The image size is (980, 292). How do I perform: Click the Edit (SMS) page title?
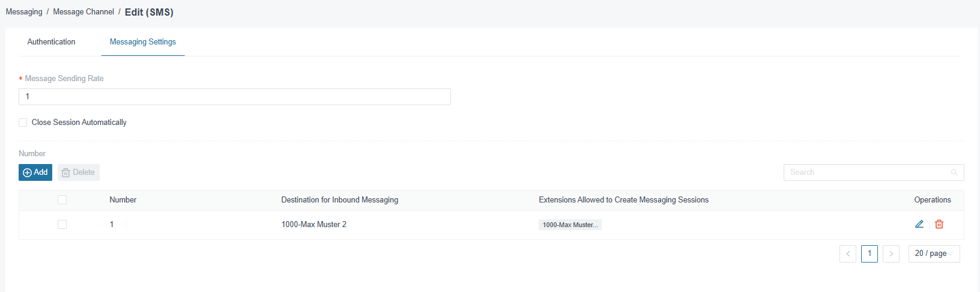pos(149,12)
